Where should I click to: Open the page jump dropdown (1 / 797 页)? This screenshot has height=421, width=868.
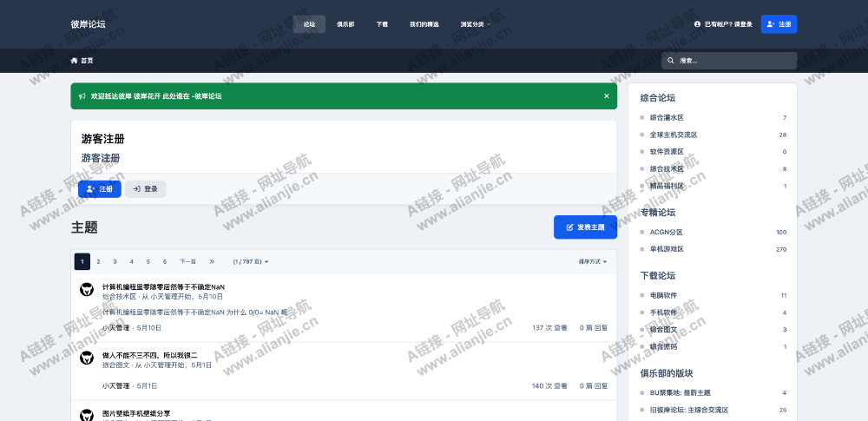coord(251,261)
